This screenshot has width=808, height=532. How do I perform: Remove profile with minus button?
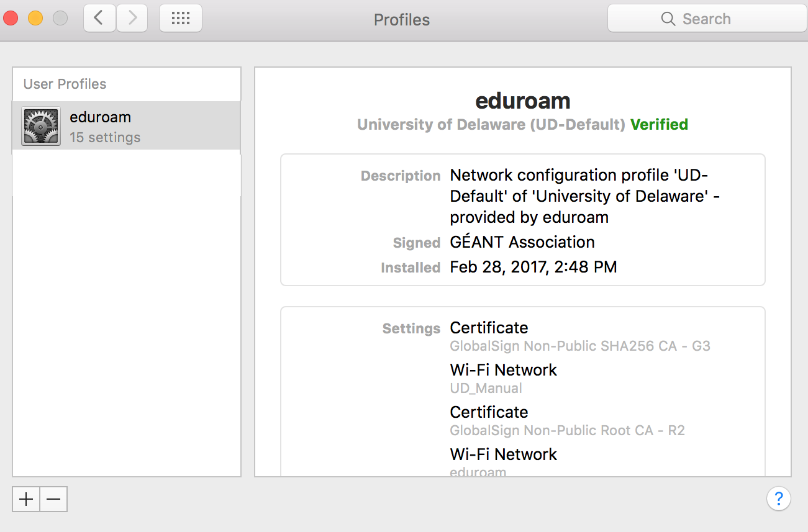tap(53, 499)
